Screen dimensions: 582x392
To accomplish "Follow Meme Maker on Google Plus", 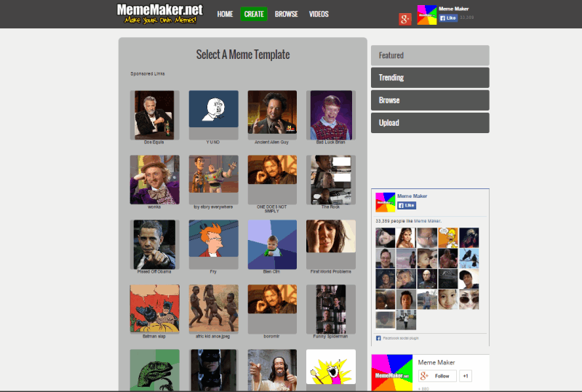I will tap(437, 376).
